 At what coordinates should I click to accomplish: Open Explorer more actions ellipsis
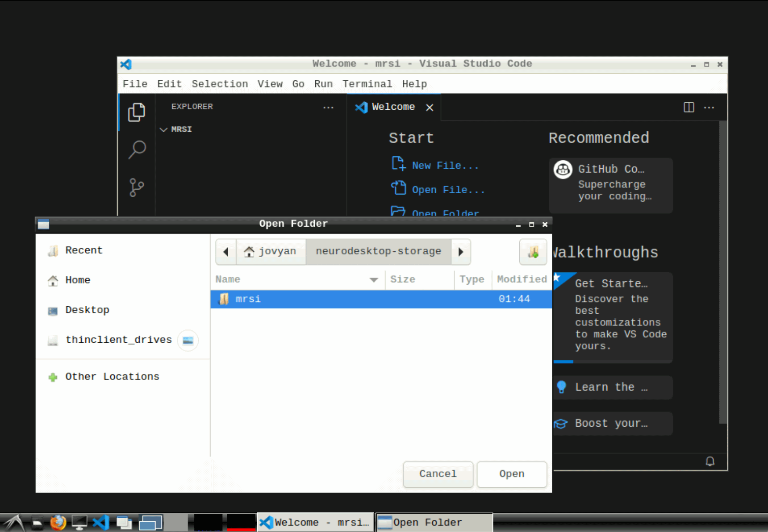(328, 107)
